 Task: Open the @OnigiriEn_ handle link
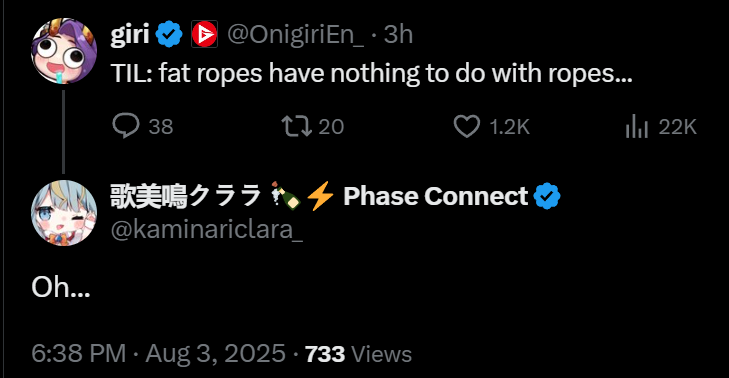[x=296, y=35]
